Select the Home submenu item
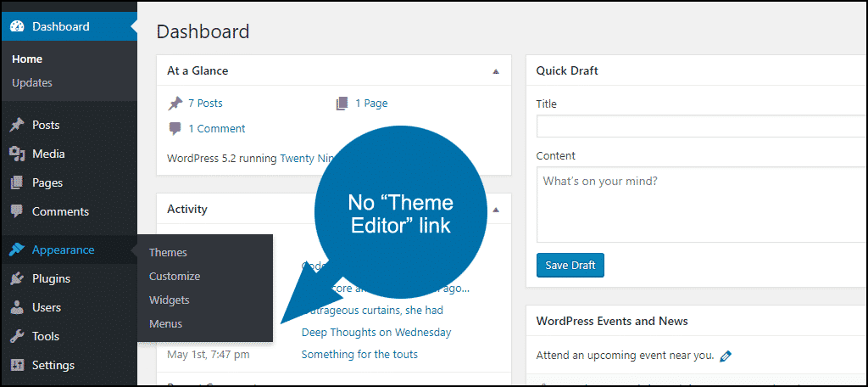 coord(27,59)
